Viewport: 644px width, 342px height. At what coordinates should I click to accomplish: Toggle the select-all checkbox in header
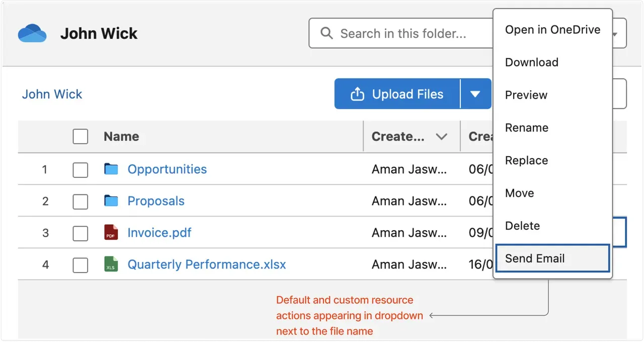point(80,136)
